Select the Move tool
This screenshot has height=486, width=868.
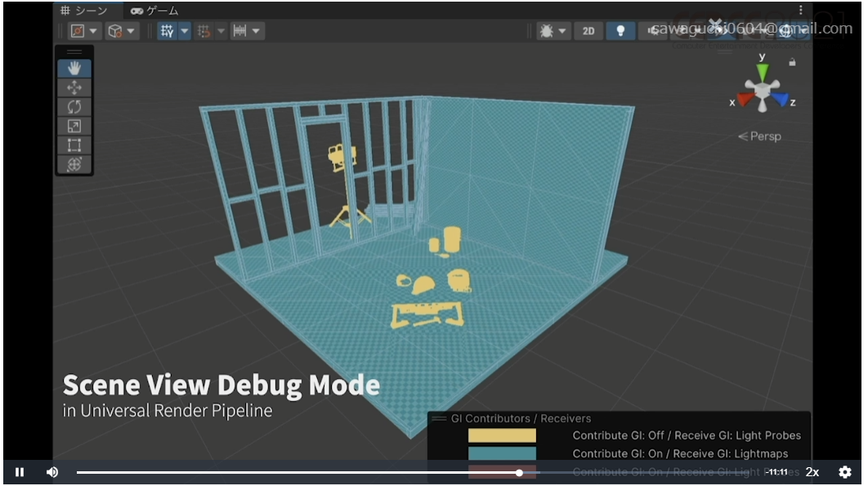coord(74,87)
